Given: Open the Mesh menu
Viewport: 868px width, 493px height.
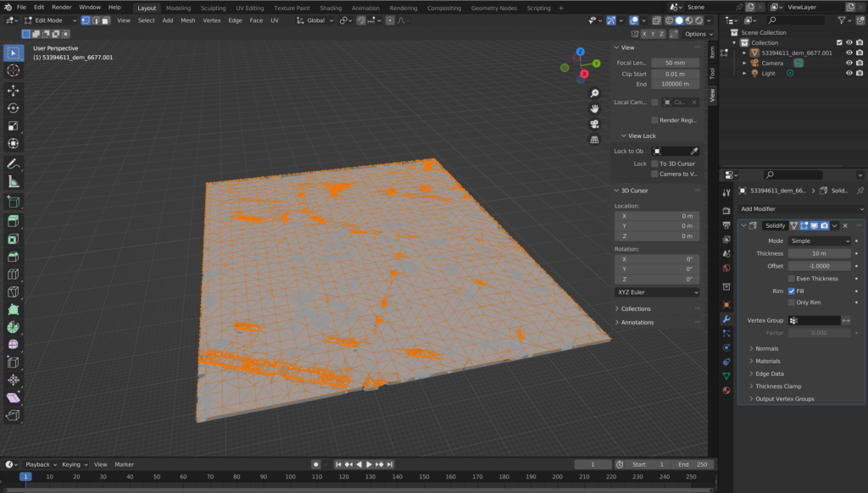Looking at the screenshot, I should 188,20.
